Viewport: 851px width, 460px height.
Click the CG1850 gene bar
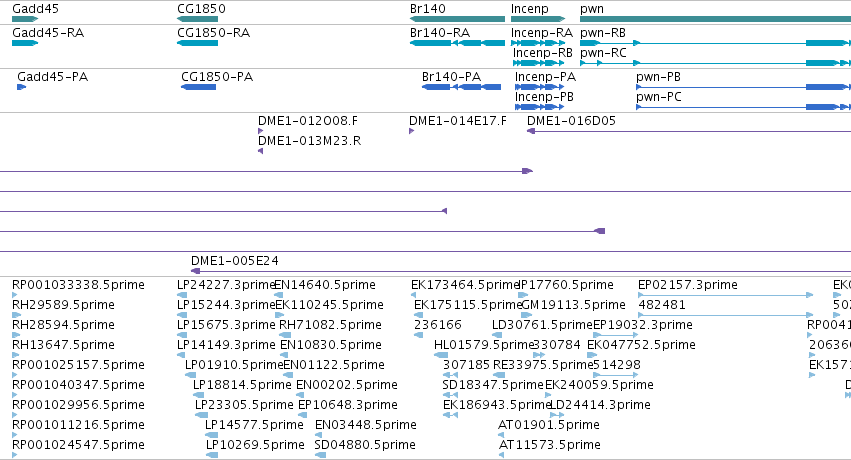click(x=198, y=19)
